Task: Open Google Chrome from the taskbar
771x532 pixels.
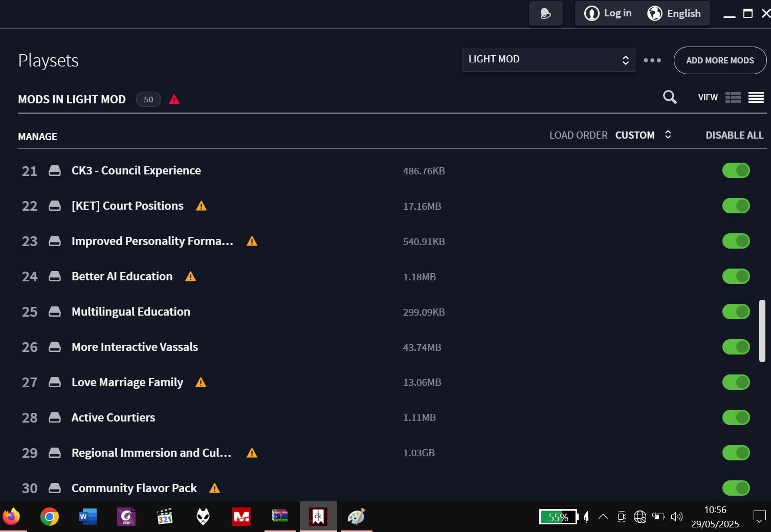Action: (x=50, y=517)
